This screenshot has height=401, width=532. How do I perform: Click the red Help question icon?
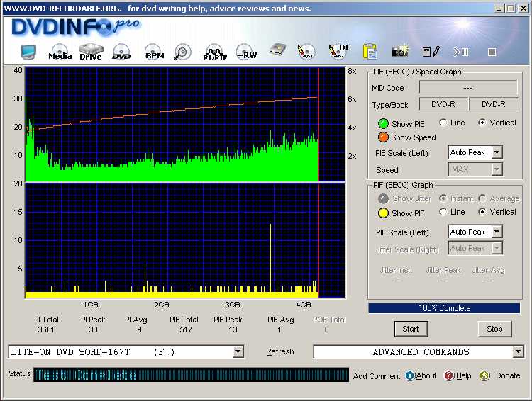point(449,375)
